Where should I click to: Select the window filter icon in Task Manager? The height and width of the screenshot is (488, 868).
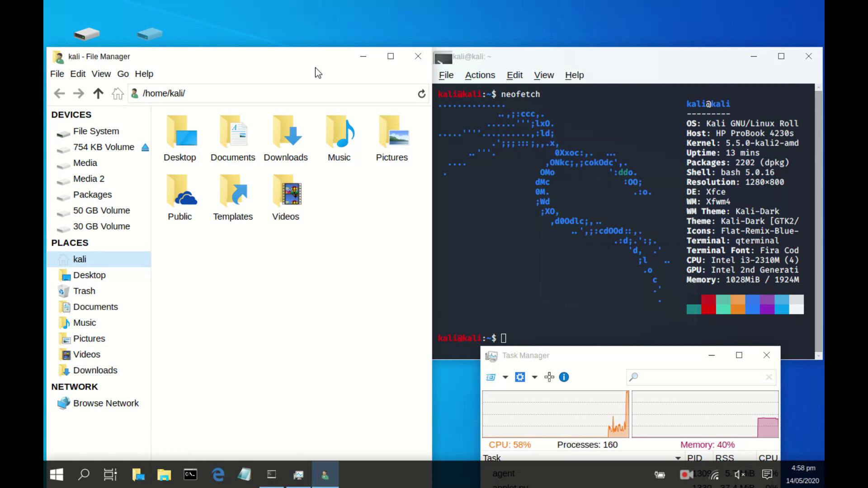[x=490, y=377]
